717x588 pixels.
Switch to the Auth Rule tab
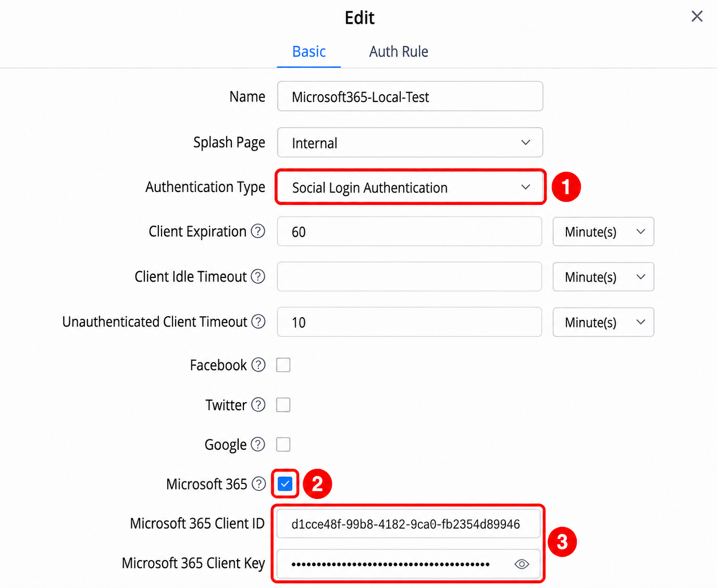[x=399, y=52]
